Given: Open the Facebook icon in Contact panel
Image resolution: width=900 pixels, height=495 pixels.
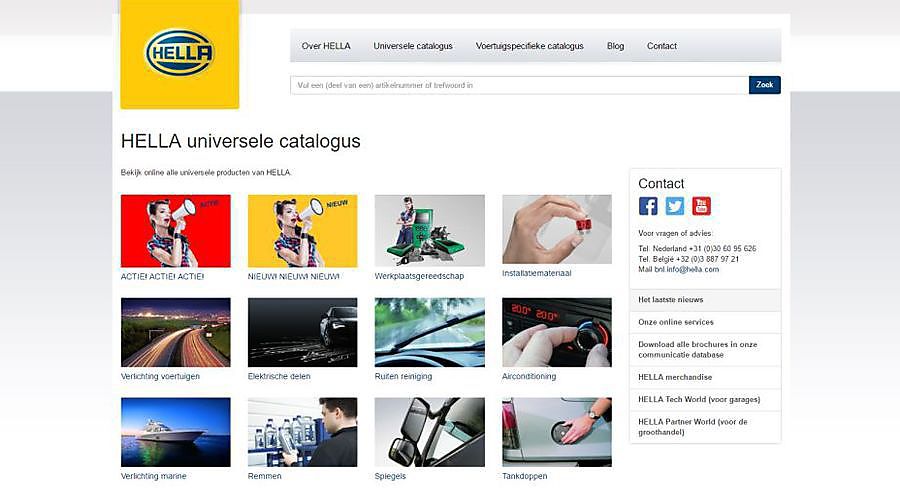Looking at the screenshot, I should 648,206.
